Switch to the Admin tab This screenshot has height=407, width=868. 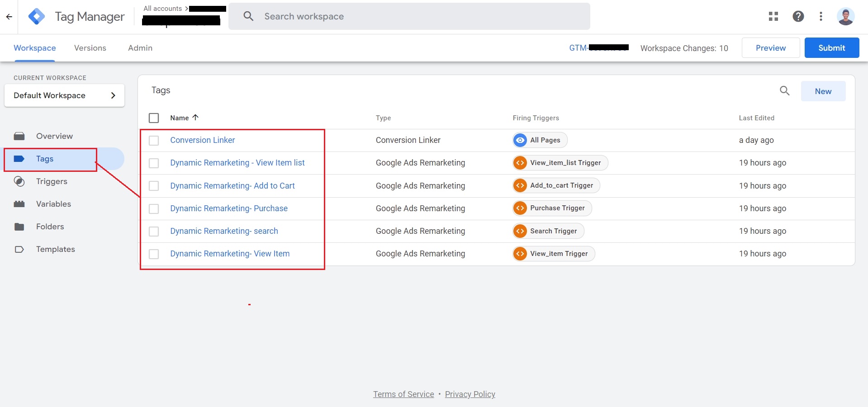140,48
